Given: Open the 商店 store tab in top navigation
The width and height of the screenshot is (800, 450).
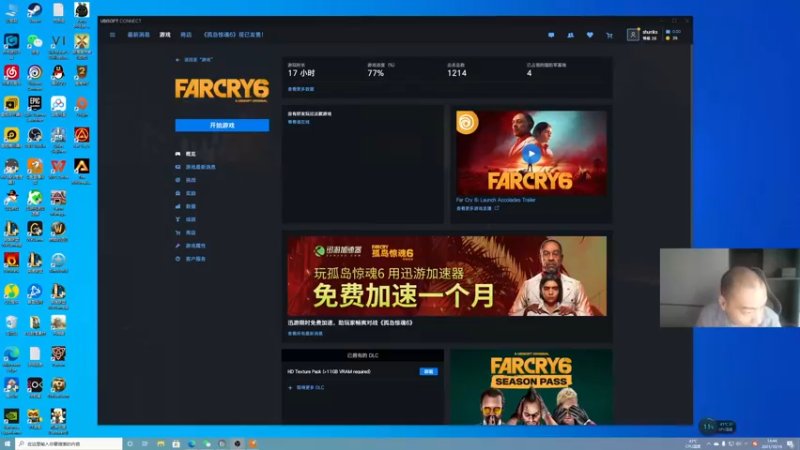Looking at the screenshot, I should pyautogui.click(x=186, y=35).
